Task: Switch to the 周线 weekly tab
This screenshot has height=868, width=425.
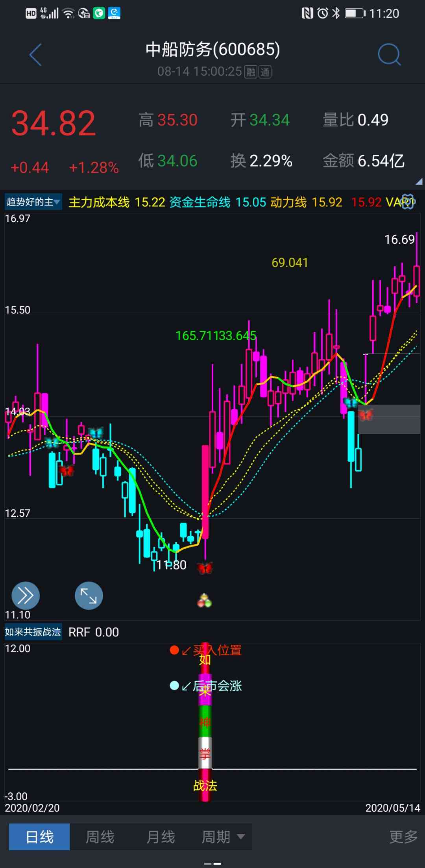Action: point(100,836)
